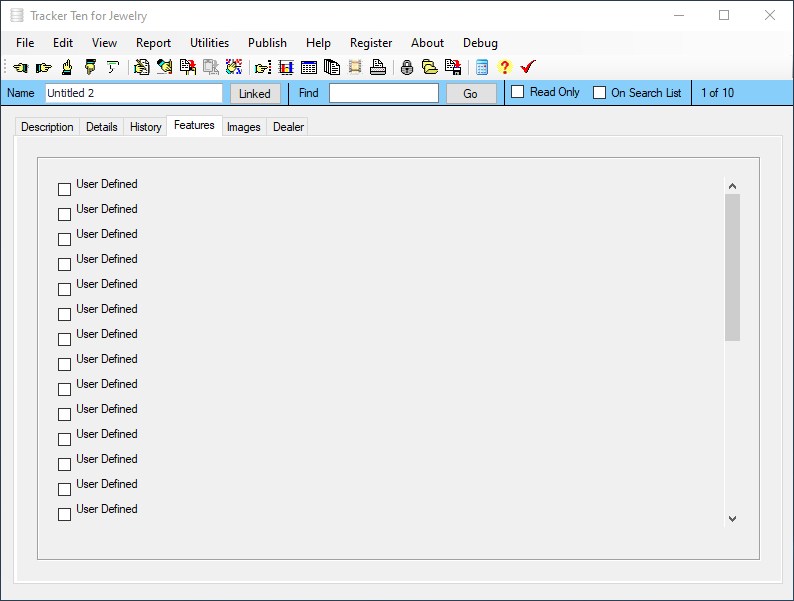Click the features list scroll down arrow

732,518
